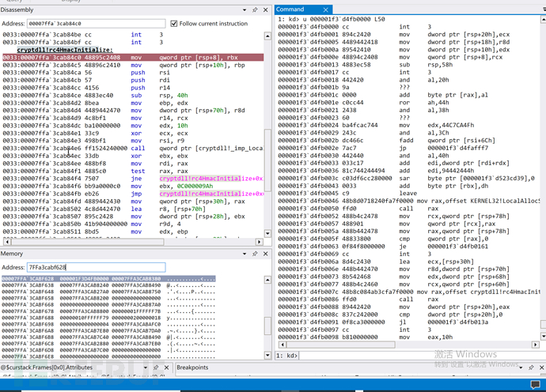Image resolution: width=546 pixels, height=392 pixels.
Task: Click Disassembly vertical scrollbar down arrow
Action: coord(267,233)
